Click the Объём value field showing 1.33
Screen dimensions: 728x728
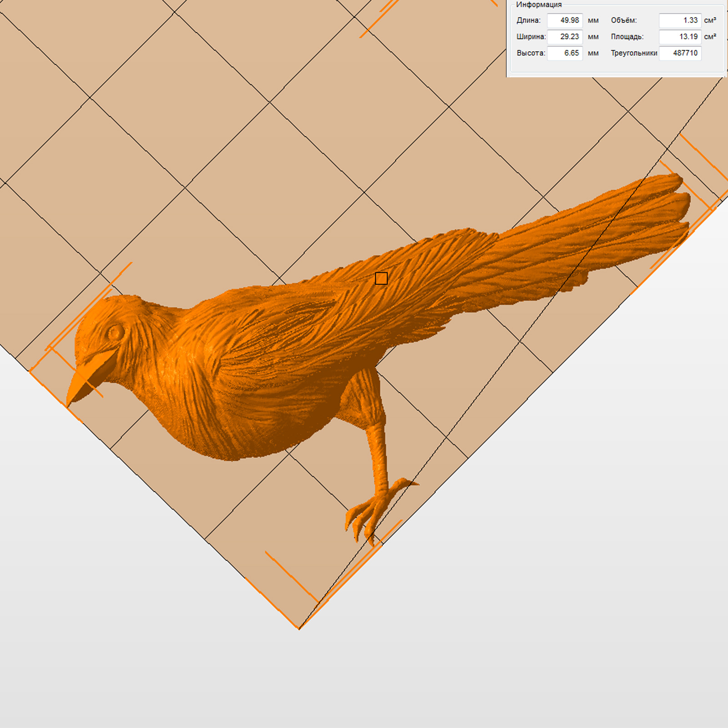coord(680,20)
